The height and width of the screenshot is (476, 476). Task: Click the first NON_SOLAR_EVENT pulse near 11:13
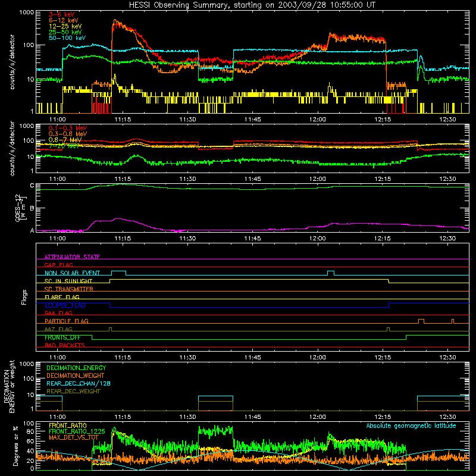pos(118,273)
